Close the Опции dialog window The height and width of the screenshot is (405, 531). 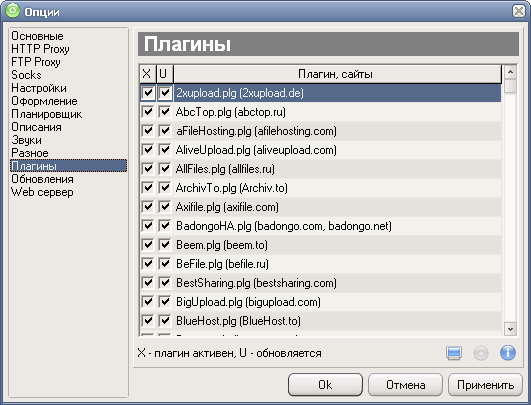click(x=519, y=11)
